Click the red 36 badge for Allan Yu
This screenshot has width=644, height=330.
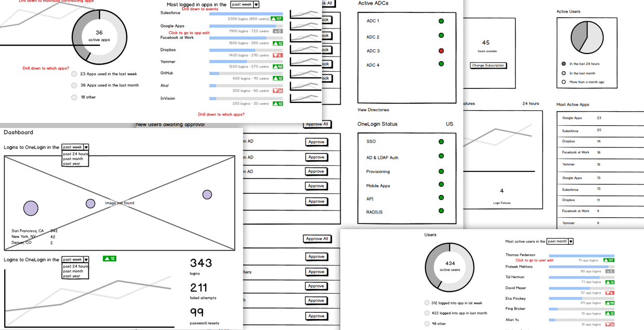click(610, 325)
